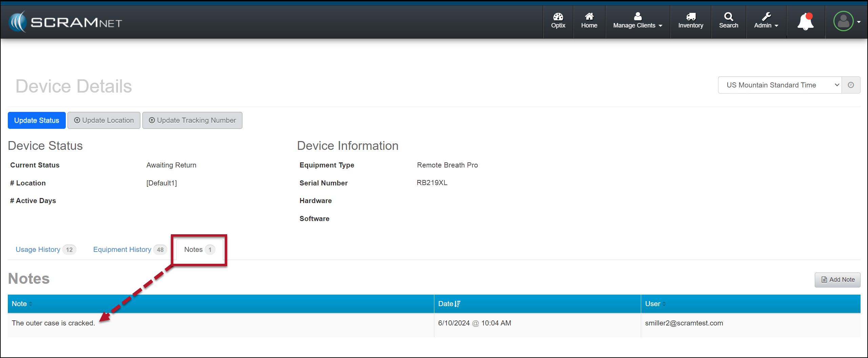868x358 pixels.
Task: Click the Add Note button
Action: tap(837, 280)
